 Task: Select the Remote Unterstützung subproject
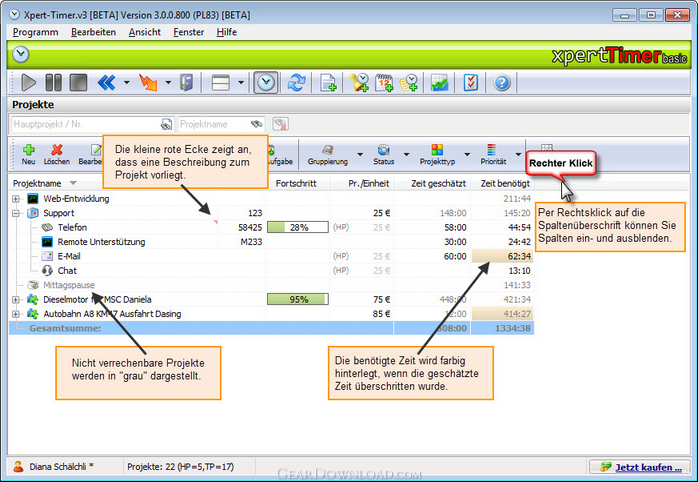pos(101,242)
